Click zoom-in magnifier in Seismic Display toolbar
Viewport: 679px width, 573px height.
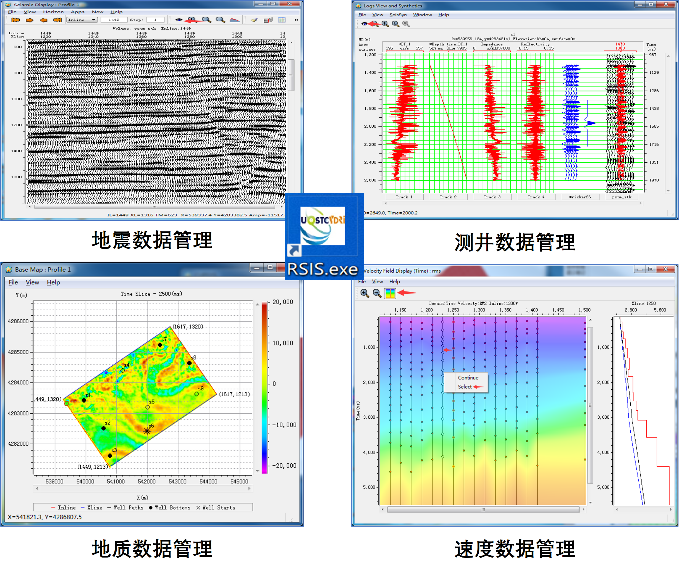click(205, 19)
